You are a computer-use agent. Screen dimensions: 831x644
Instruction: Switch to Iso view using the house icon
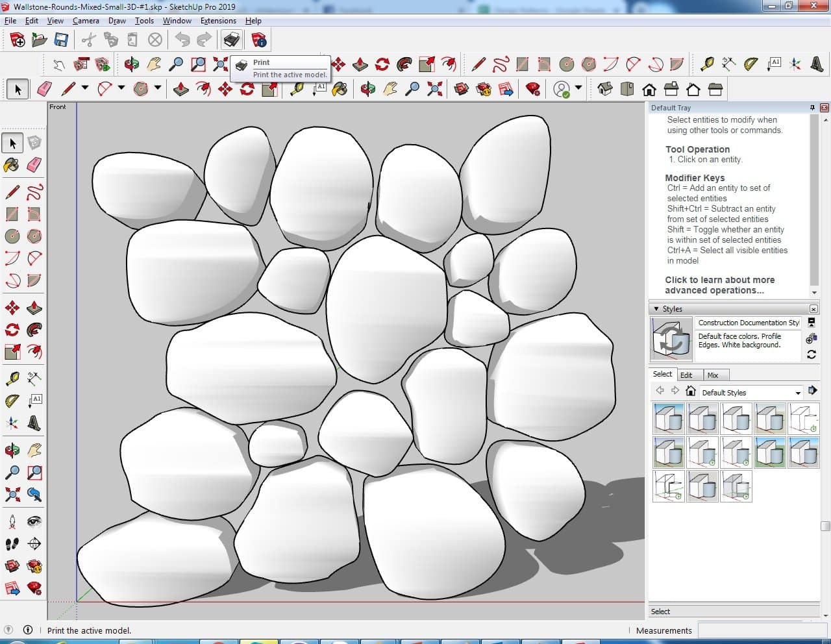coord(605,89)
